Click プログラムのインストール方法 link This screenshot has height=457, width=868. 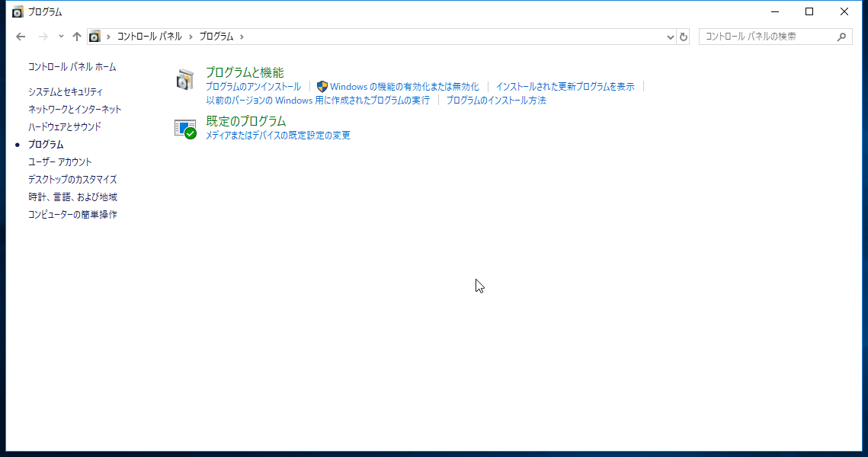click(496, 100)
